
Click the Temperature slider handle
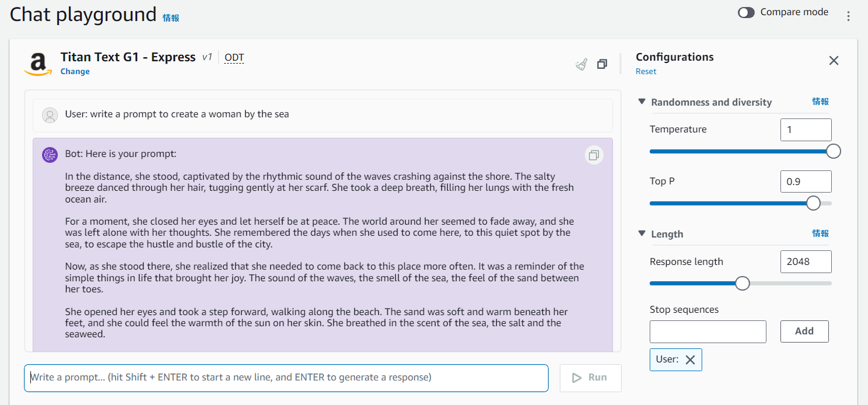tap(834, 151)
